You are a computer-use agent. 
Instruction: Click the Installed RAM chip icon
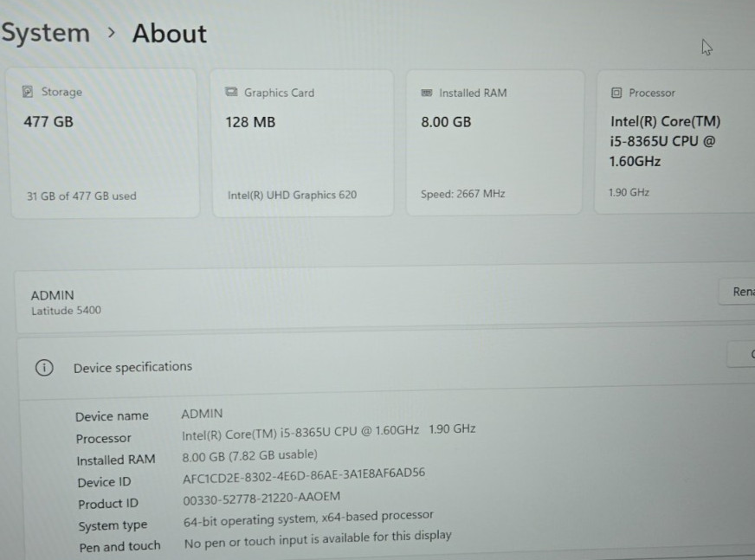click(x=427, y=93)
